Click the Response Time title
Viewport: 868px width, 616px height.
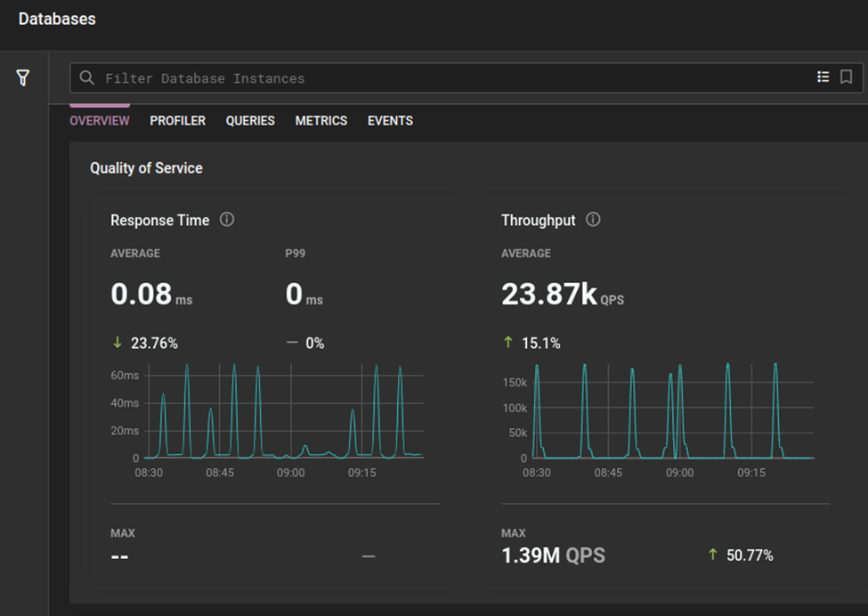pos(160,220)
